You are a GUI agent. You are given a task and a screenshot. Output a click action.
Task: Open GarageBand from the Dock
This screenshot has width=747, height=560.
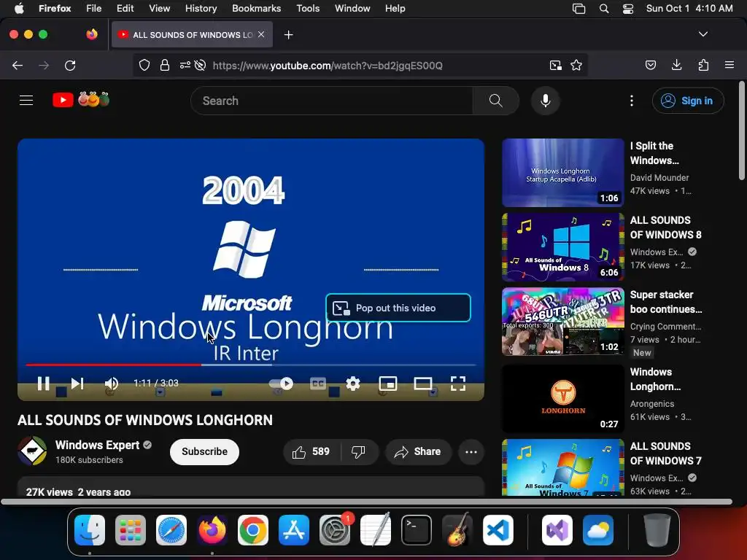pos(457,530)
